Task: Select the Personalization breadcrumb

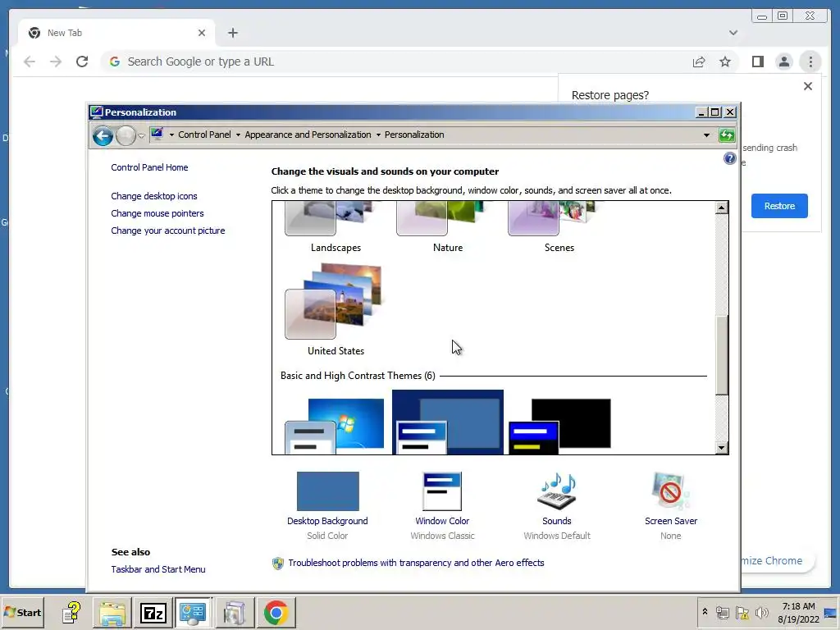Action: [x=414, y=135]
